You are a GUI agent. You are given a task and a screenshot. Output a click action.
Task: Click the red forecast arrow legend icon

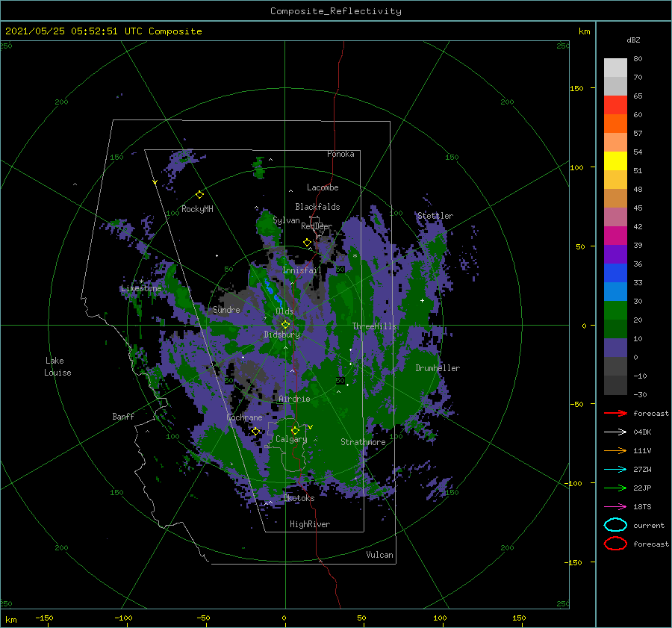pos(615,413)
